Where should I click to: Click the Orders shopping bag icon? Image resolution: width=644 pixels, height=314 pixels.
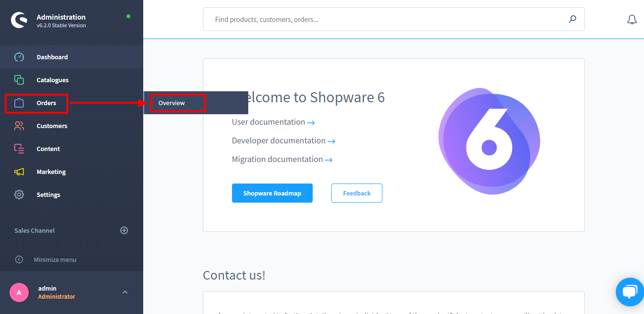click(x=19, y=103)
